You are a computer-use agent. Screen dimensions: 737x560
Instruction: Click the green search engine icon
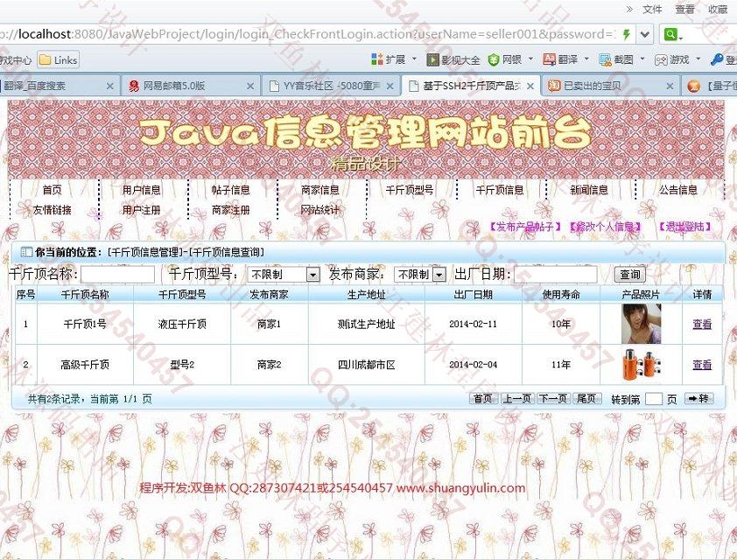point(670,34)
